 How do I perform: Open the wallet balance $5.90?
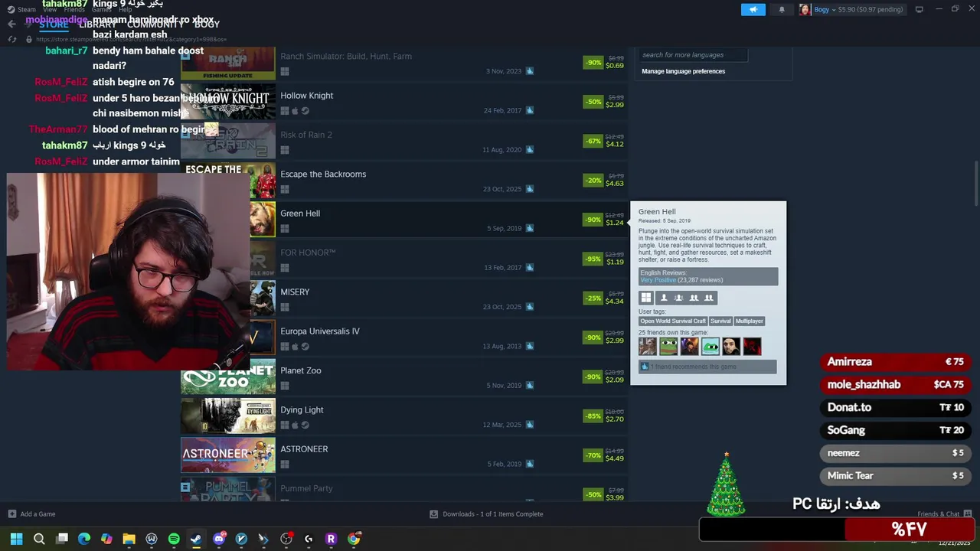point(871,9)
